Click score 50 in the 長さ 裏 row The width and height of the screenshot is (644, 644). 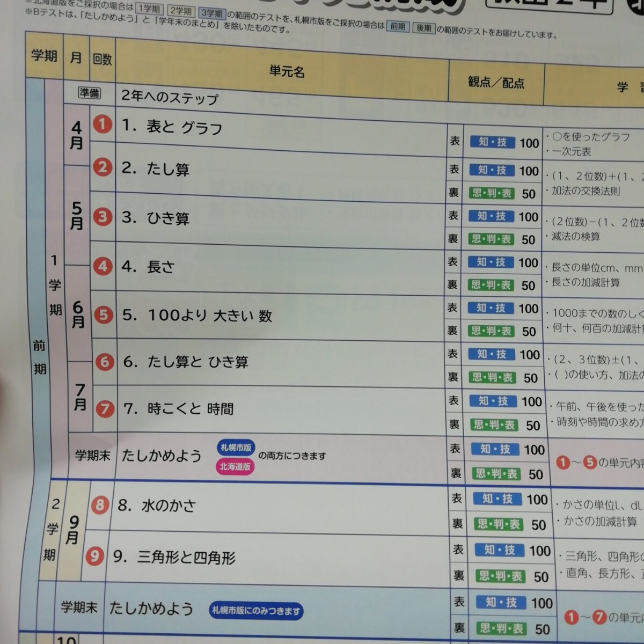click(529, 286)
